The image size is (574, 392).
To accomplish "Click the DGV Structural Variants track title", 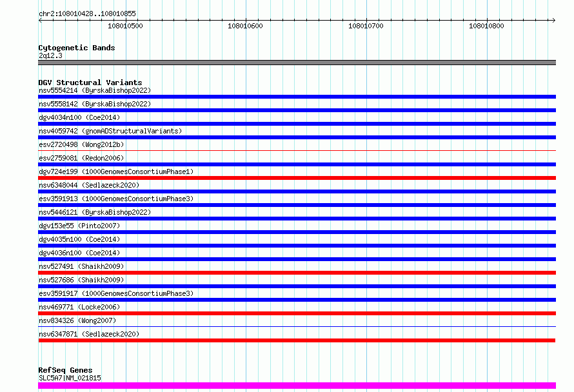I will click(90, 83).
